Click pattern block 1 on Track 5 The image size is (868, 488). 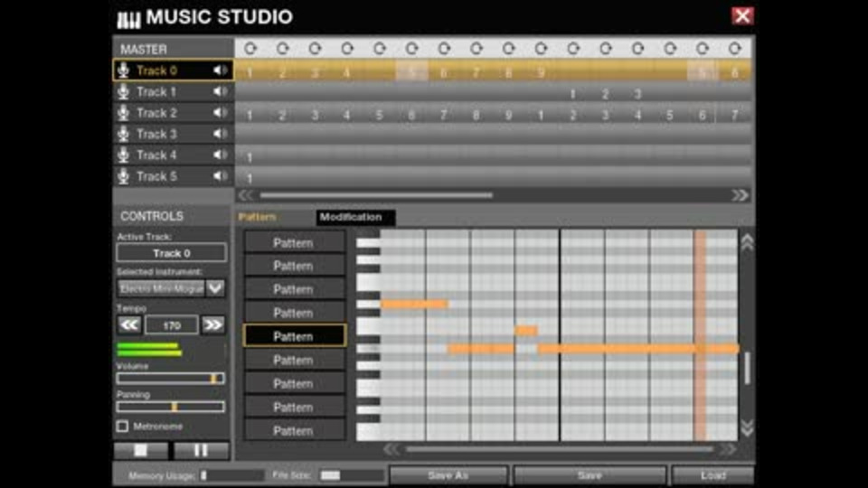click(x=250, y=179)
